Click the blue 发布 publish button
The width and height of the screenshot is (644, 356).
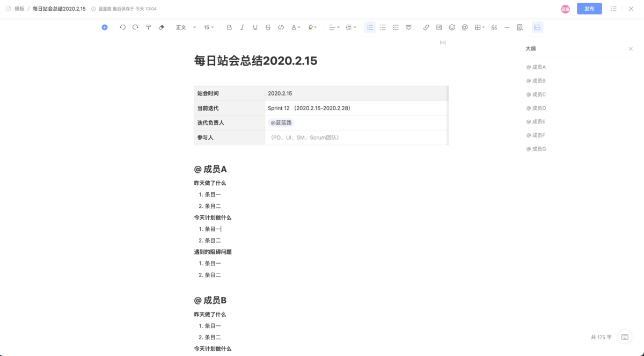click(589, 9)
